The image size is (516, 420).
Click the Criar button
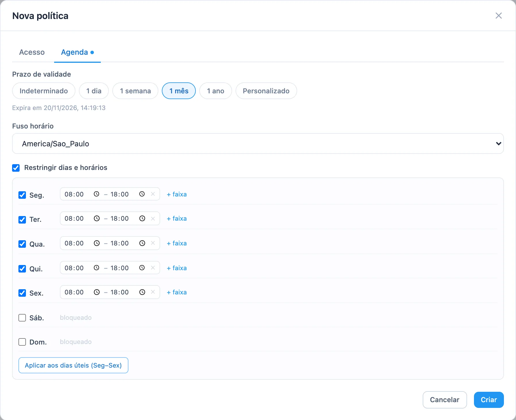click(x=489, y=400)
